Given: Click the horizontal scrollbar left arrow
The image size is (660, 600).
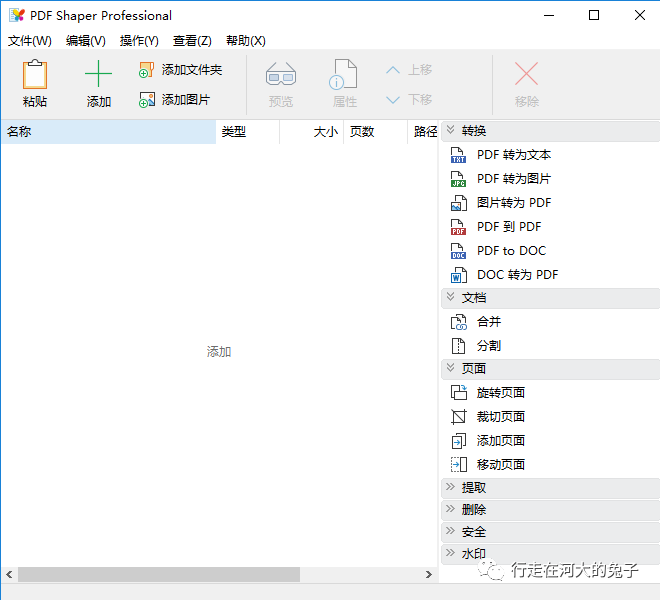Looking at the screenshot, I should 9,574.
